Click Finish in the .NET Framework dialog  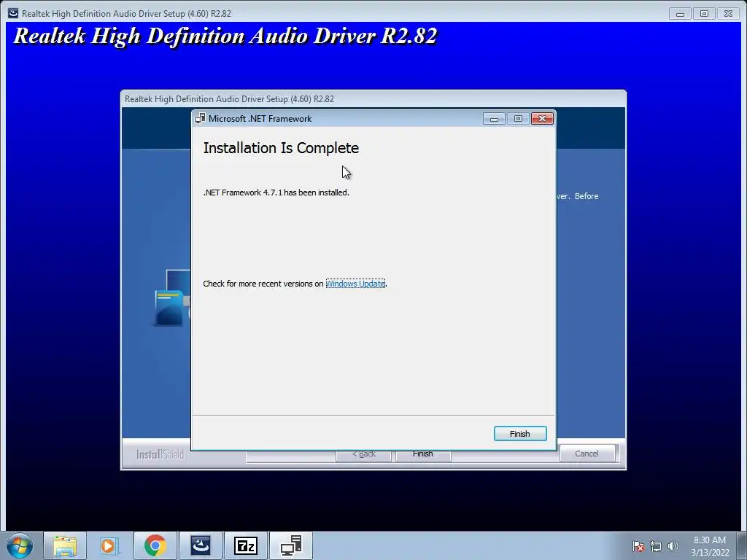(x=519, y=433)
